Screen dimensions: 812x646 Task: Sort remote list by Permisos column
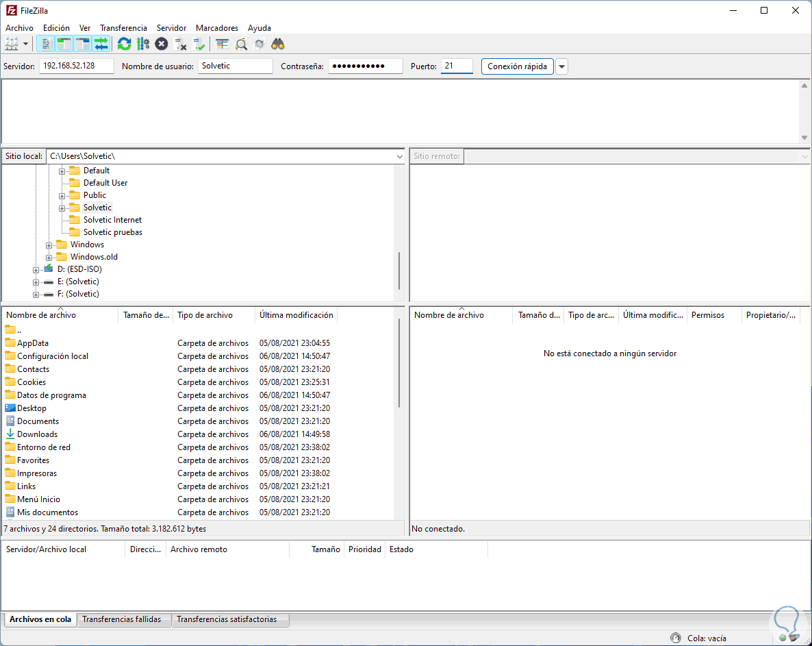click(x=714, y=315)
